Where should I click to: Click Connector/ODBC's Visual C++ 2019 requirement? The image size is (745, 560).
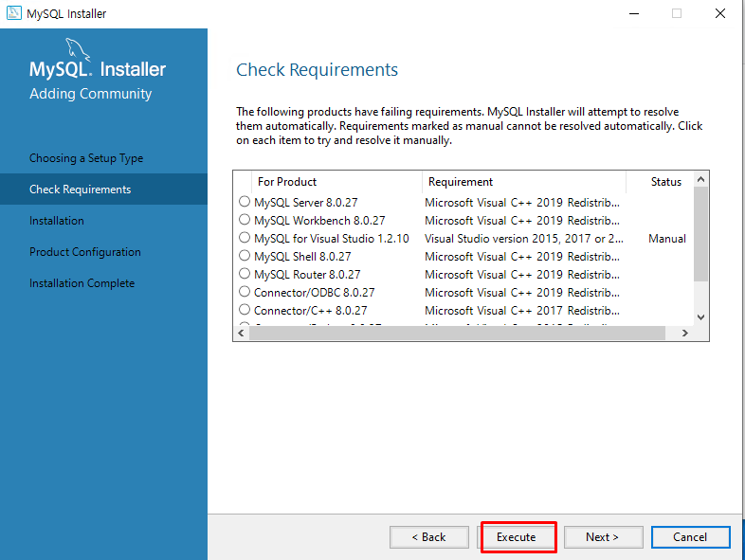click(x=522, y=293)
